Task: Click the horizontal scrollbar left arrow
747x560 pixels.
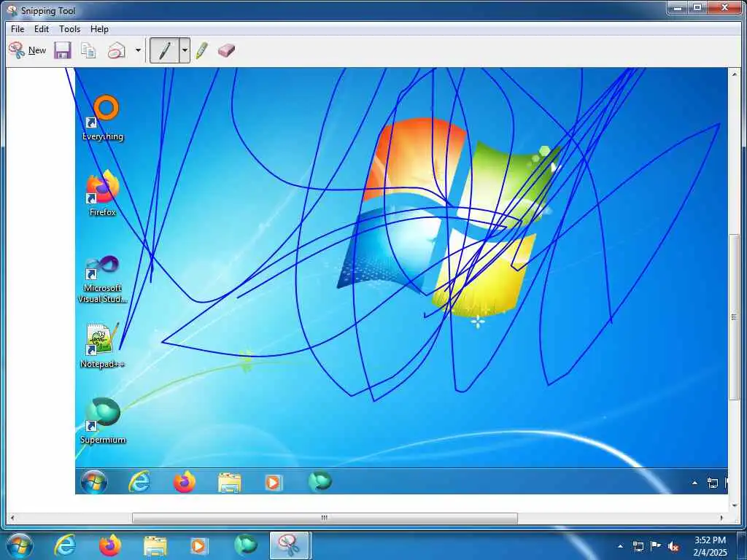Action: tap(12, 518)
